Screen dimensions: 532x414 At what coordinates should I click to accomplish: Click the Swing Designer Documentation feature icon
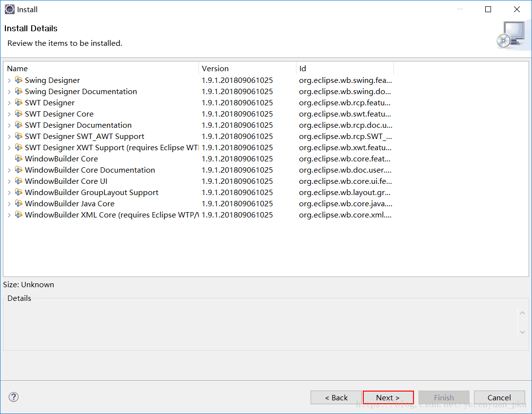tap(19, 91)
